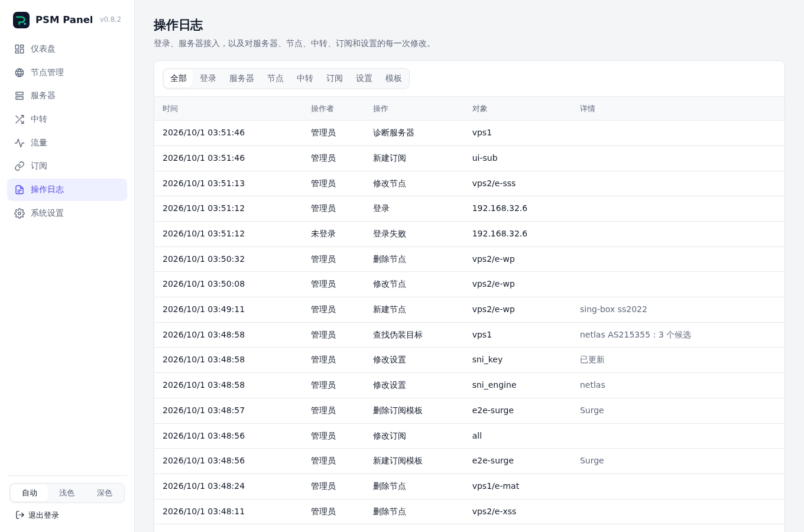The image size is (804, 532).
Task: Open 仪表盘 in the sidebar
Action: (67, 49)
